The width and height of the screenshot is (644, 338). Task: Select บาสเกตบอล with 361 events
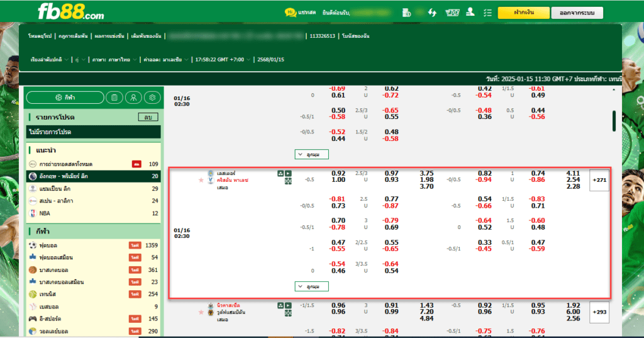(x=94, y=270)
